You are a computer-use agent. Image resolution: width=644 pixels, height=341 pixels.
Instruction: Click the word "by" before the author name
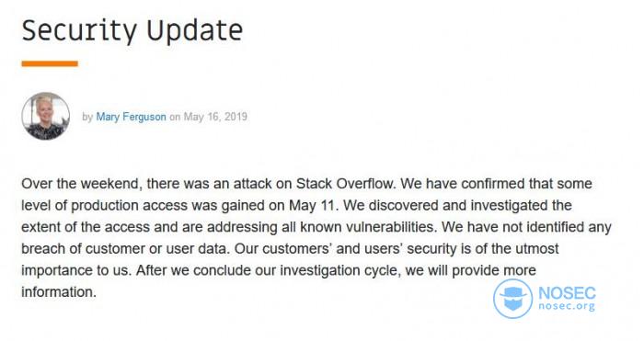coord(87,117)
